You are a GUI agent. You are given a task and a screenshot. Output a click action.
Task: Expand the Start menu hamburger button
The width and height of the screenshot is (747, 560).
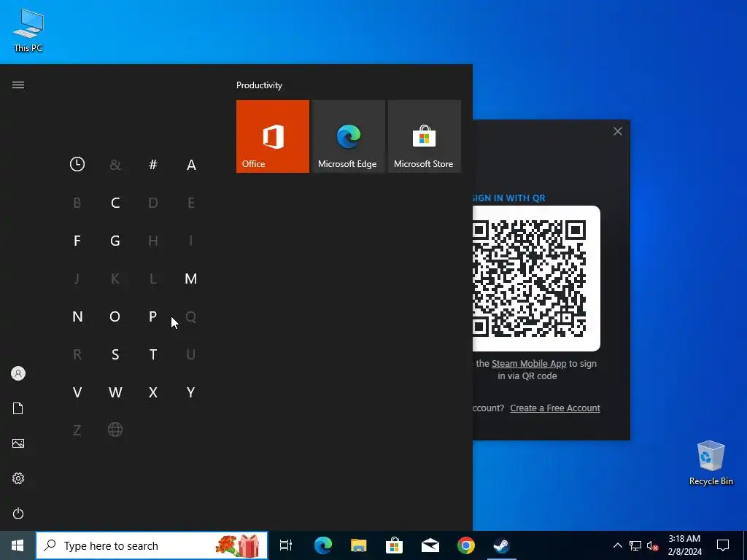(x=18, y=85)
